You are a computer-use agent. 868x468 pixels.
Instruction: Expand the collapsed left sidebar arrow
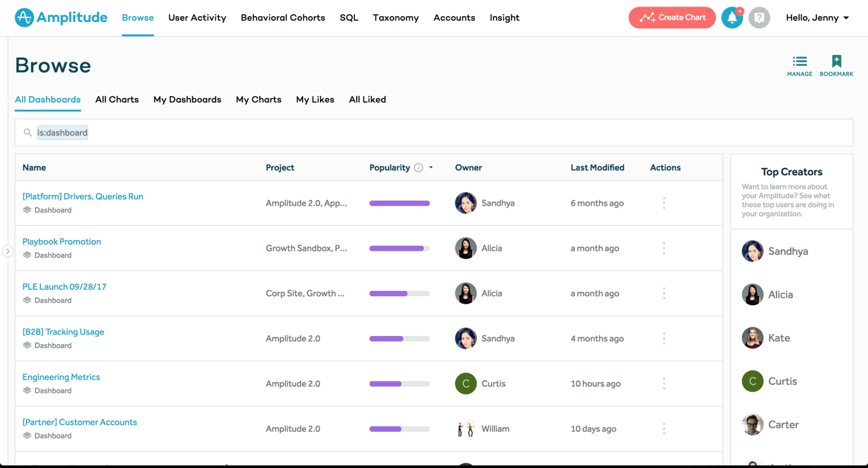(x=7, y=250)
